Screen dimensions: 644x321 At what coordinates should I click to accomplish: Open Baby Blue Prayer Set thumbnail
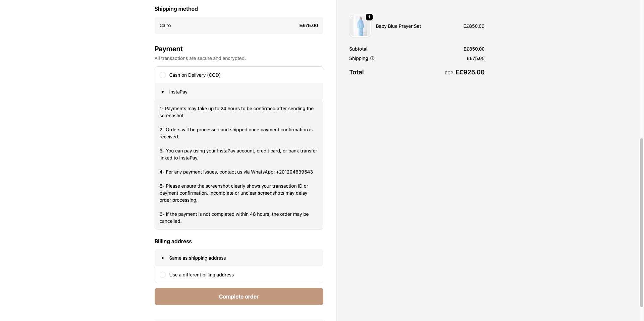360,26
